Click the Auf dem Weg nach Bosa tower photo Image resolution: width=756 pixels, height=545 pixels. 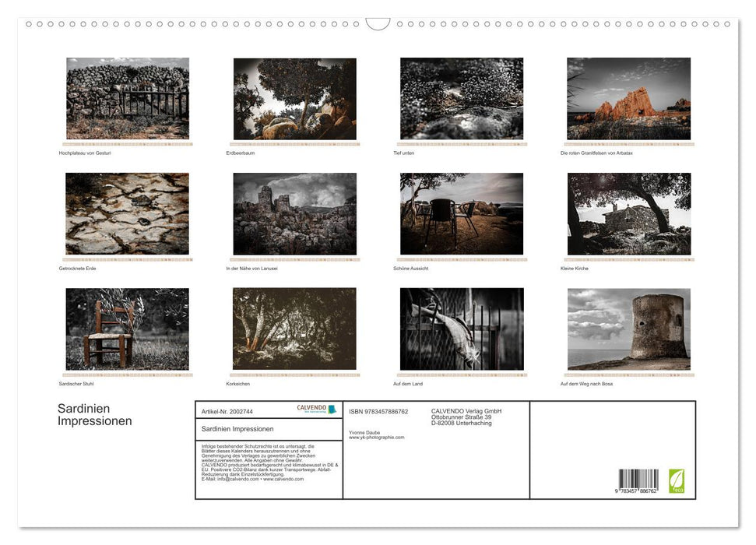point(628,329)
